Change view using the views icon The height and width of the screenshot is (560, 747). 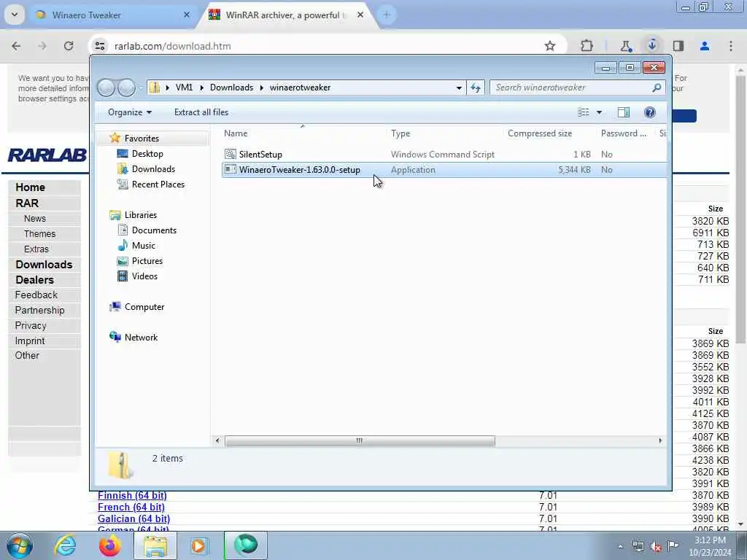click(x=583, y=112)
